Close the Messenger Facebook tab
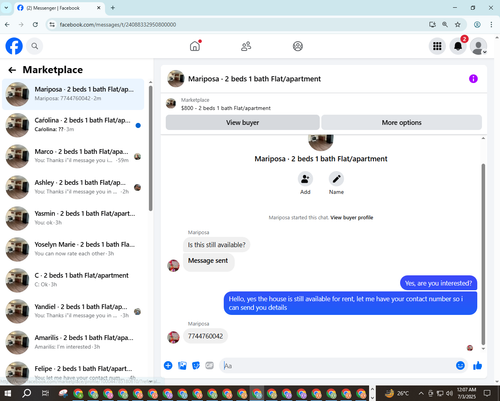Image resolution: width=500 pixels, height=401 pixels. 99,8
